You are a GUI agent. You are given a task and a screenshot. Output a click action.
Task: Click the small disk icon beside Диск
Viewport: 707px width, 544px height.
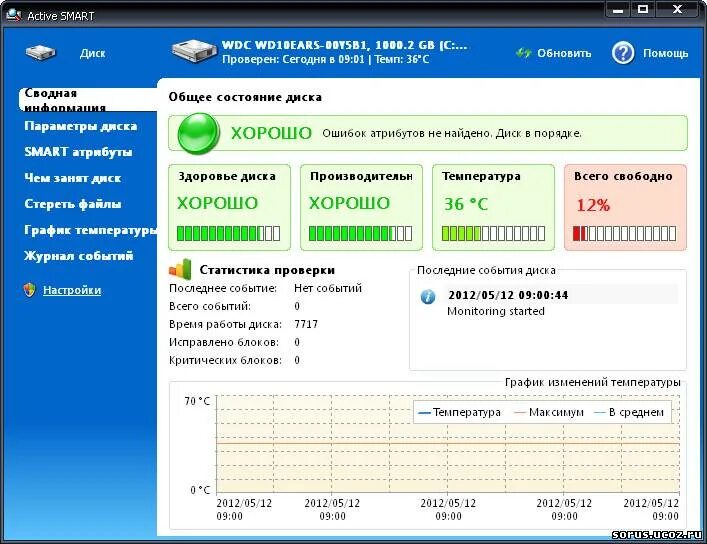tap(41, 53)
